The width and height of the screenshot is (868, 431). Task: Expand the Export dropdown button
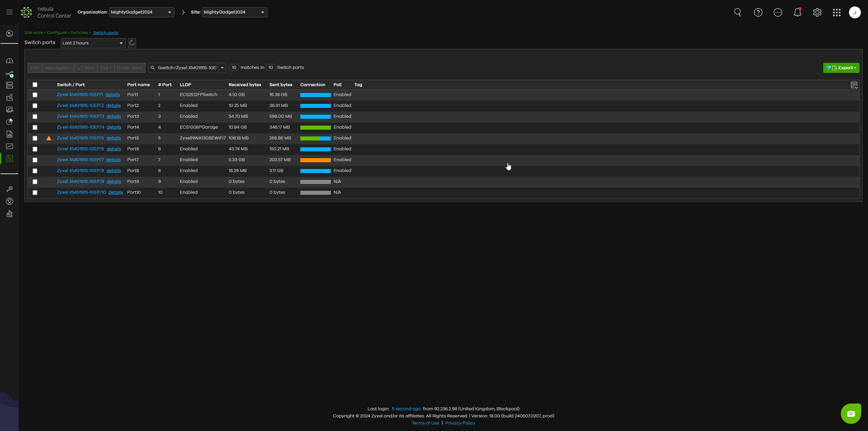coord(841,68)
